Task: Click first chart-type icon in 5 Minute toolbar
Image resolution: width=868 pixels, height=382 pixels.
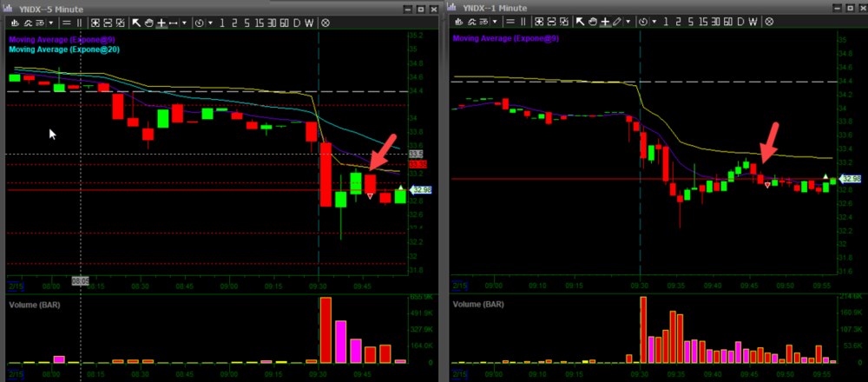Action: [15, 22]
